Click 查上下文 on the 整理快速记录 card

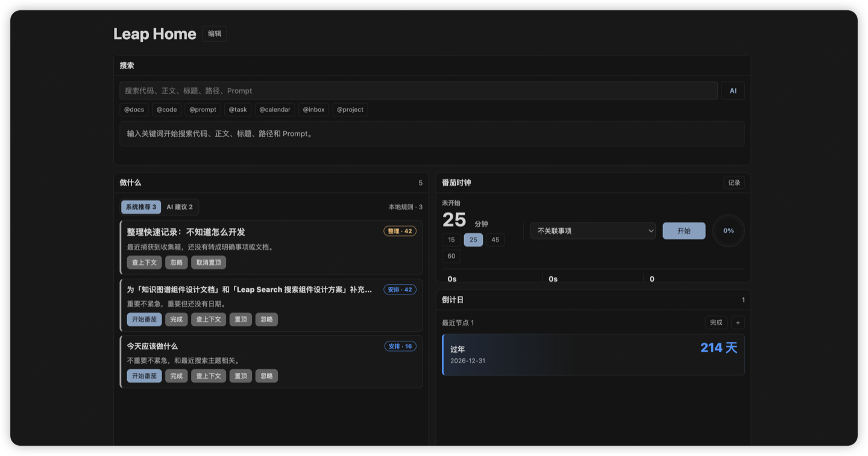pos(144,262)
